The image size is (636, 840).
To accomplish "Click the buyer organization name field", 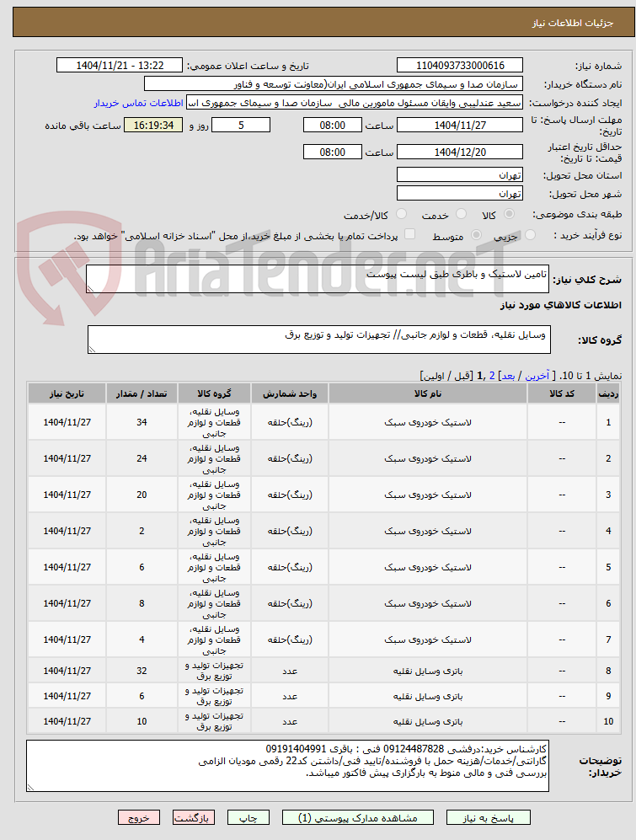I will point(334,84).
